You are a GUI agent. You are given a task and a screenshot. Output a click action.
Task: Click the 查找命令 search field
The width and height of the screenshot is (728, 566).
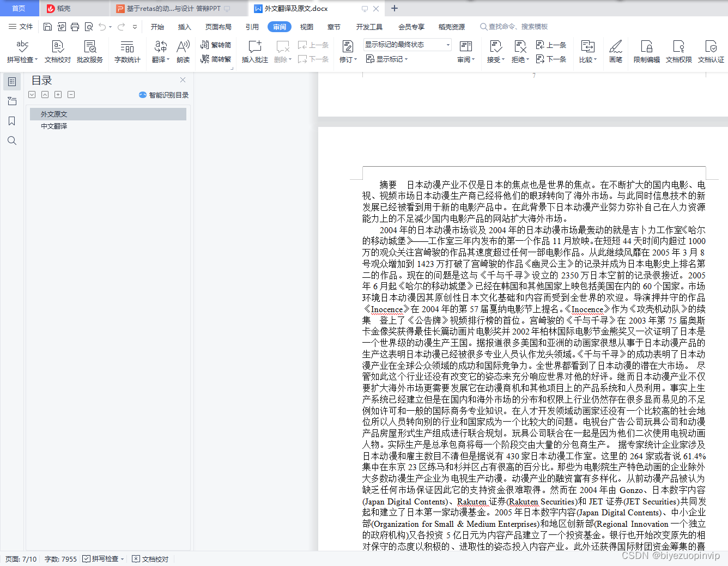[x=514, y=27]
